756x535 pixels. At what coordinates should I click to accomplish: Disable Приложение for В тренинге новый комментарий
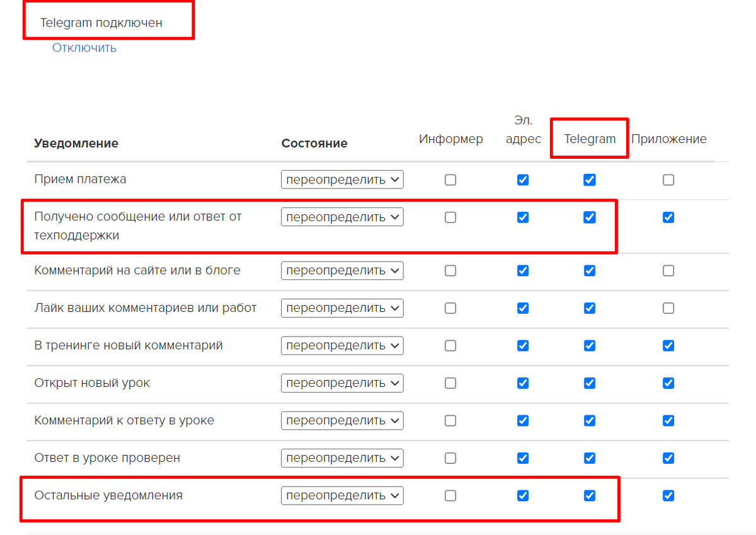pyautogui.click(x=668, y=345)
